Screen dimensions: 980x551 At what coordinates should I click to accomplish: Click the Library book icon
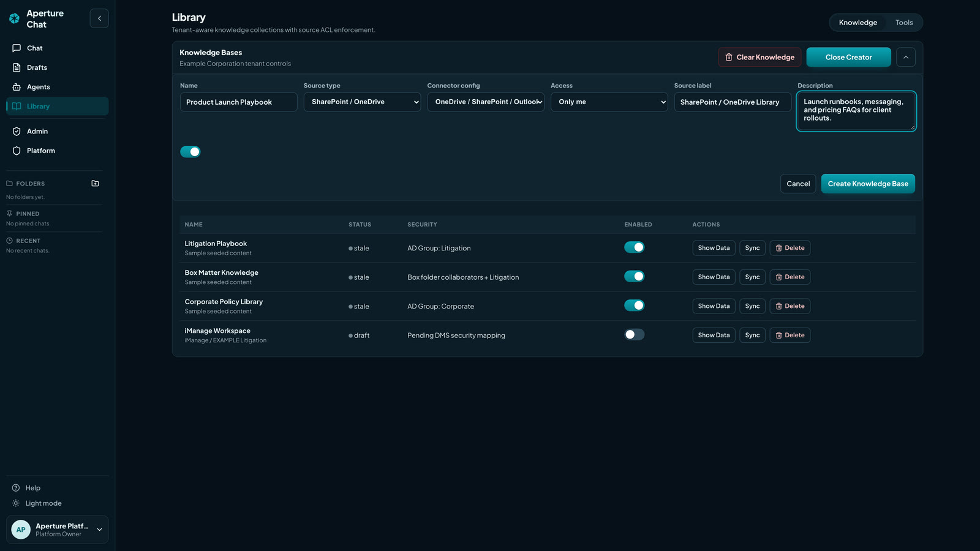(17, 106)
